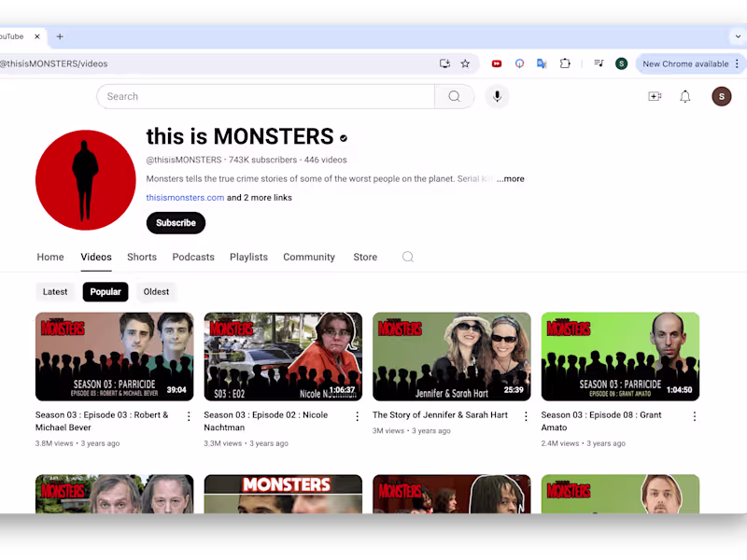747x560 pixels.
Task: Switch to the Shorts tab
Action: (x=141, y=257)
